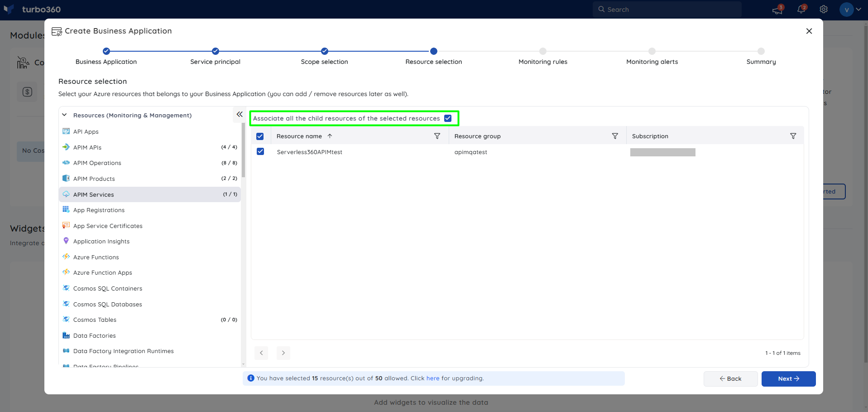This screenshot has width=868, height=412.
Task: Sort by Resource name arrow
Action: coord(330,136)
